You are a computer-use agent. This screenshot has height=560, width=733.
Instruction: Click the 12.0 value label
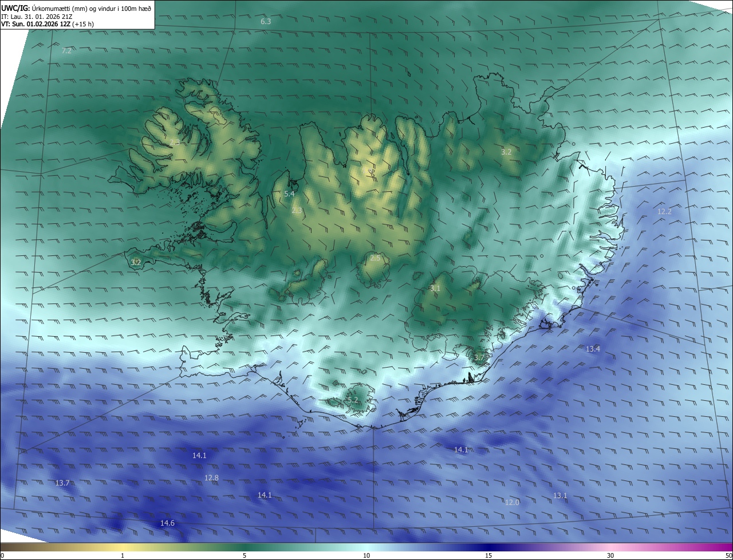pyautogui.click(x=512, y=502)
